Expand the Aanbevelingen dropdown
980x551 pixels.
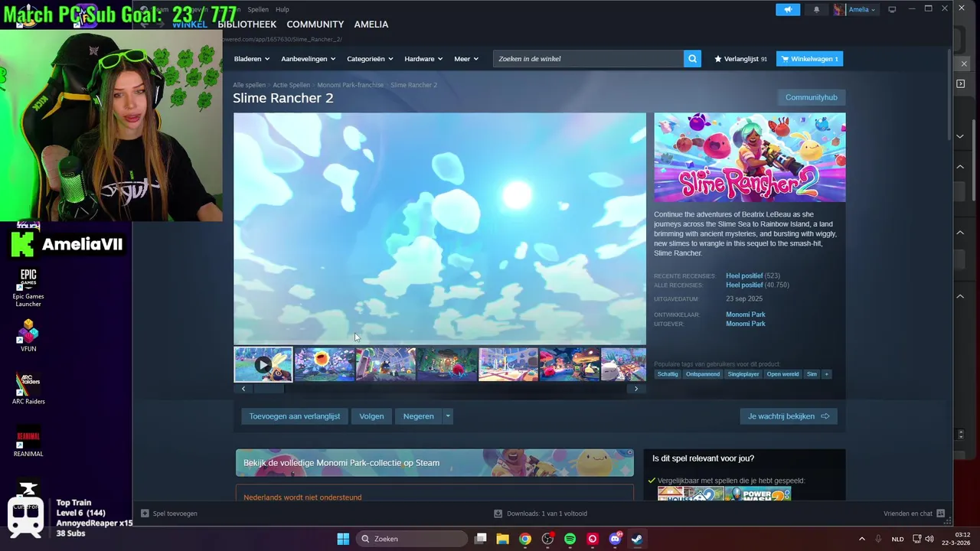pyautogui.click(x=309, y=59)
